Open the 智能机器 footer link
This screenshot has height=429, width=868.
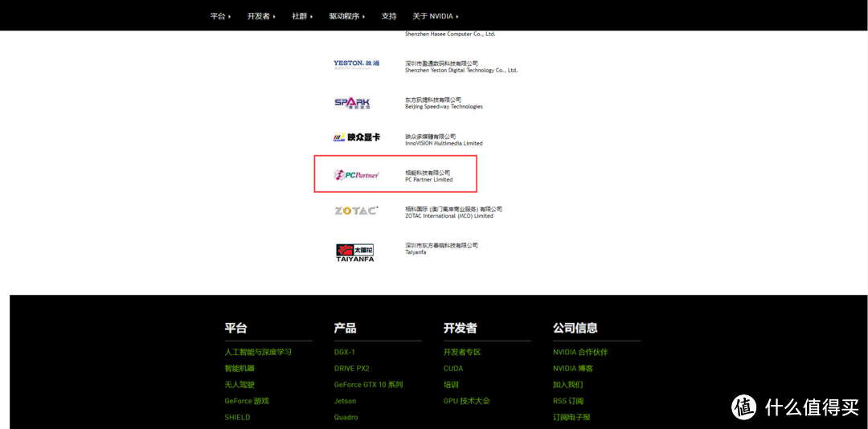(240, 368)
